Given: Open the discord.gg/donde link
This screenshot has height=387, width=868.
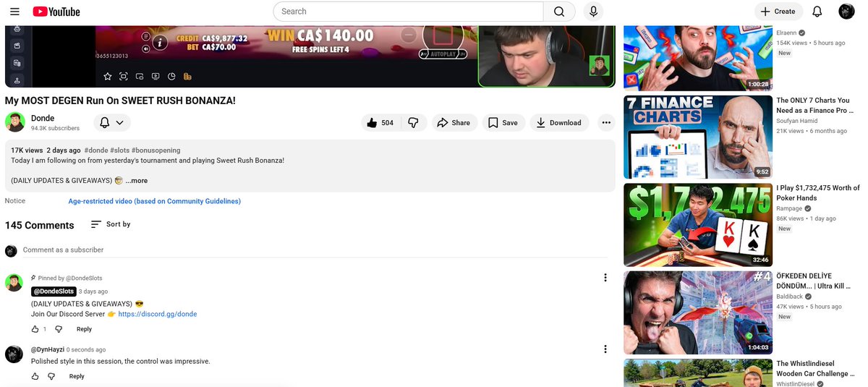Looking at the screenshot, I should [x=158, y=314].
